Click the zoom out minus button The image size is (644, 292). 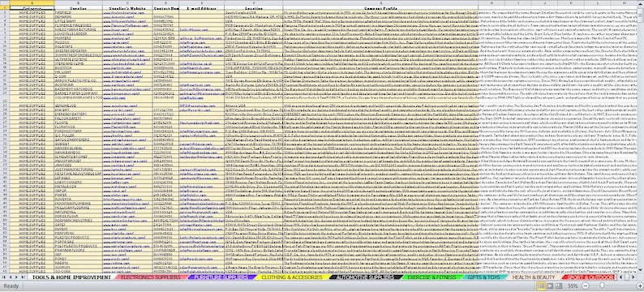586,286
